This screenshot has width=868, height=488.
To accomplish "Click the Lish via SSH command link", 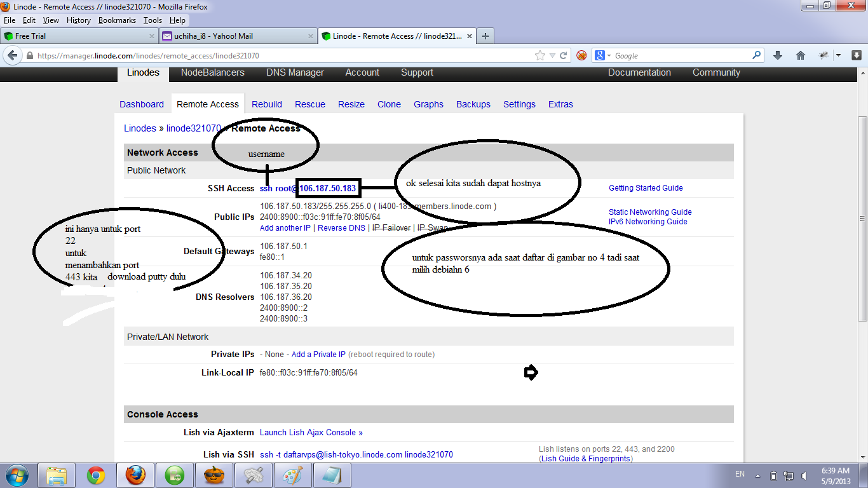I will click(356, 455).
